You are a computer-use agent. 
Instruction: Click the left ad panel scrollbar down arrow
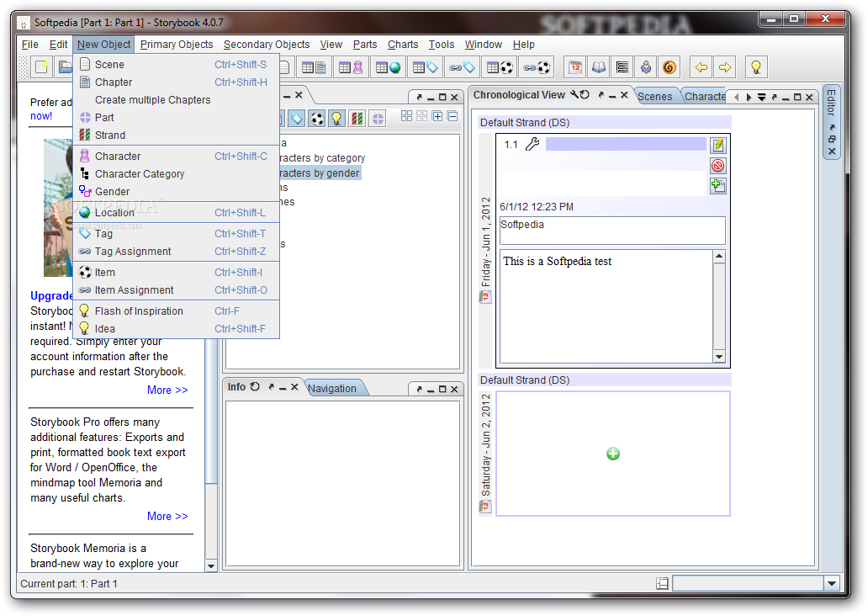pos(211,566)
